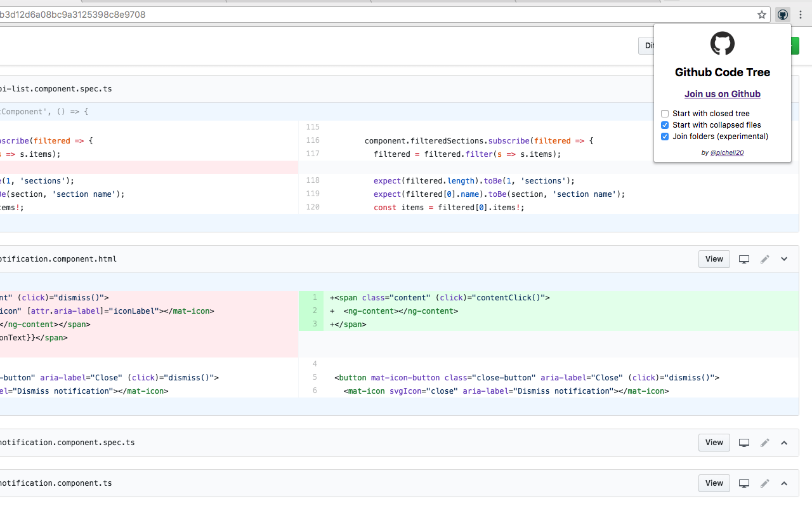Uncheck Start with collapsed files
The height and width of the screenshot is (508, 812).
pos(665,125)
